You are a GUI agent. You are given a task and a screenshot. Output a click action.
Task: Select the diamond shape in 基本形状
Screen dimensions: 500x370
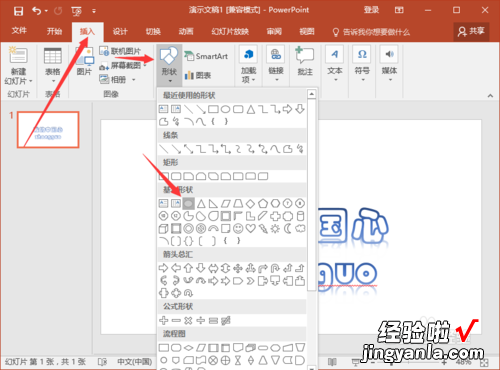tap(250, 203)
